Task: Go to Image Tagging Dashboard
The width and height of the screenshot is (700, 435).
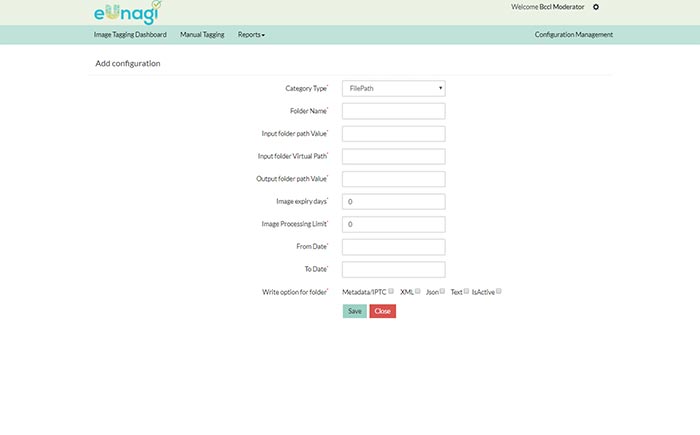Action: pyautogui.click(x=130, y=35)
